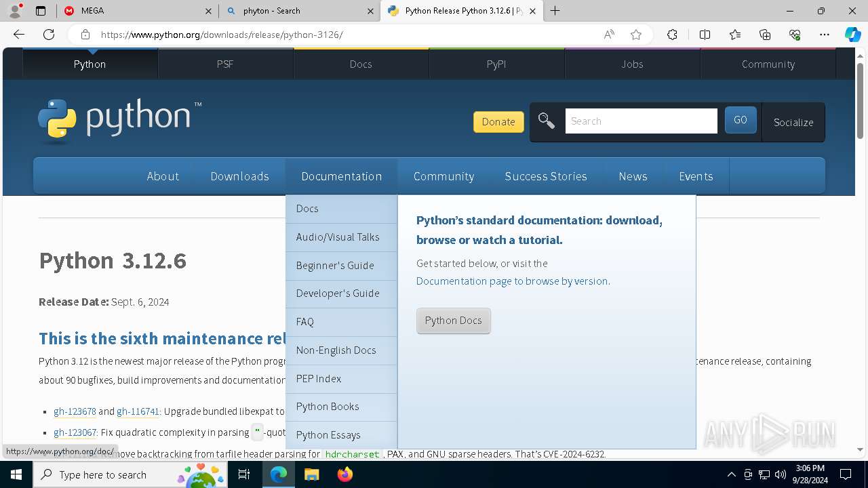Close the phyton - Search tab
Viewport: 868px width, 488px height.
point(370,11)
